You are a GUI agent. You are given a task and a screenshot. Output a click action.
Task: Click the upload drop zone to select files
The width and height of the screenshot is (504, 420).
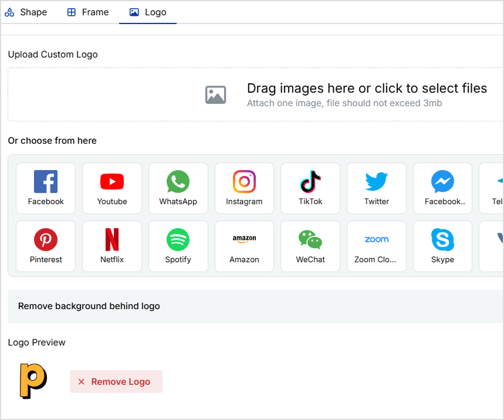click(256, 94)
